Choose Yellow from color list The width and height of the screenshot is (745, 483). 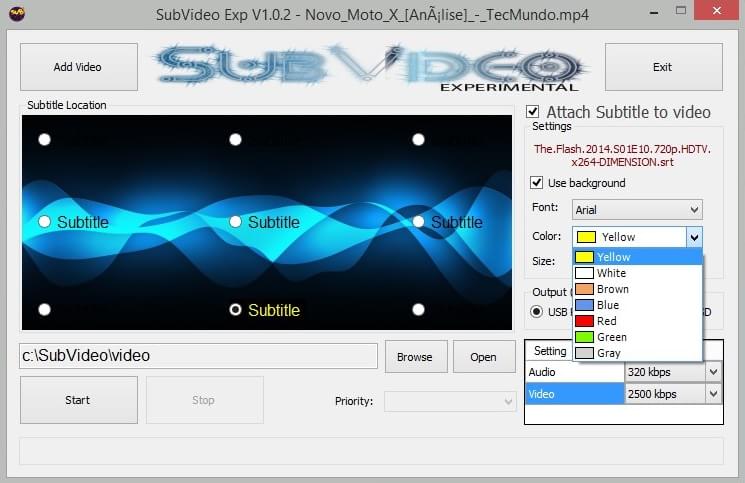pyautogui.click(x=638, y=257)
